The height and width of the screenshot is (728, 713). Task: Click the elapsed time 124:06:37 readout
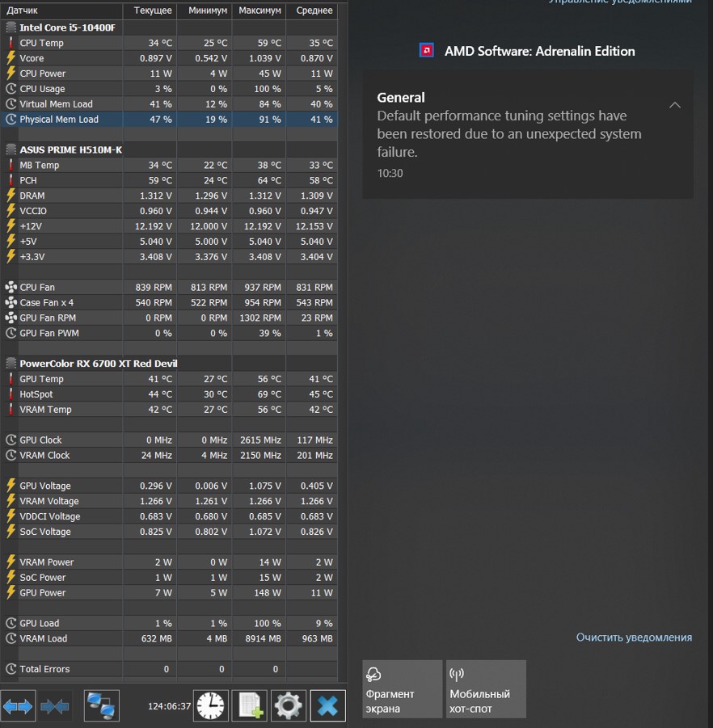tap(169, 706)
